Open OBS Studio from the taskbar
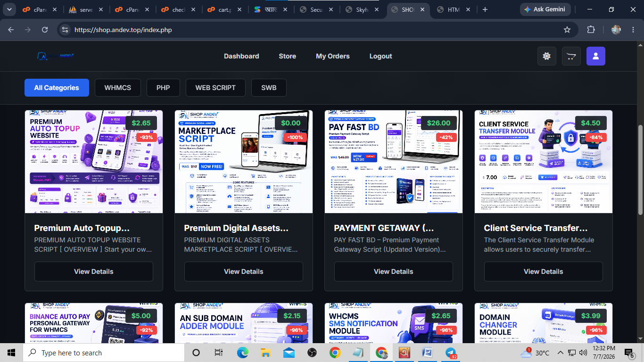 [x=312, y=353]
